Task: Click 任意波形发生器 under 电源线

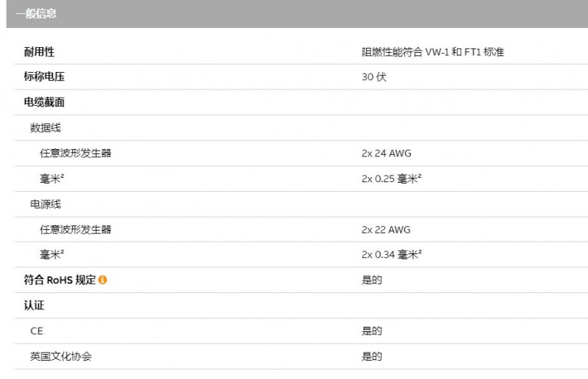Action: coord(76,230)
